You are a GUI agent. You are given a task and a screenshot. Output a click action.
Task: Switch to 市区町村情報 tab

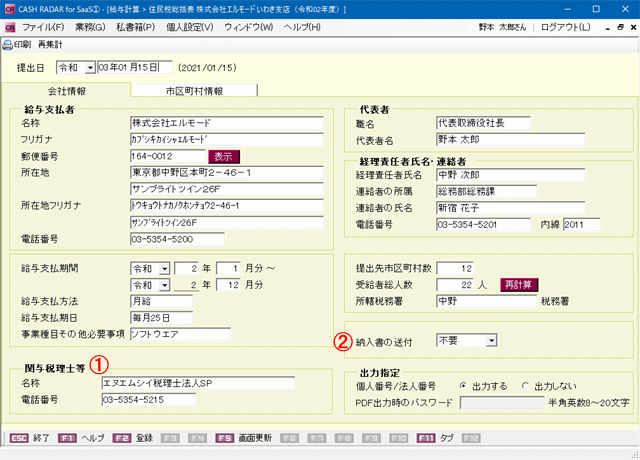point(194,91)
